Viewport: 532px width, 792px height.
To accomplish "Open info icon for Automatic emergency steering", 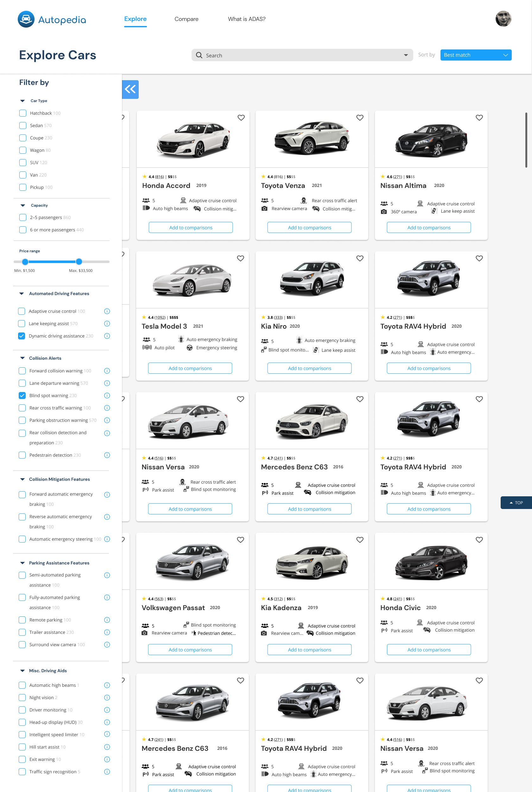I will 107,539.
